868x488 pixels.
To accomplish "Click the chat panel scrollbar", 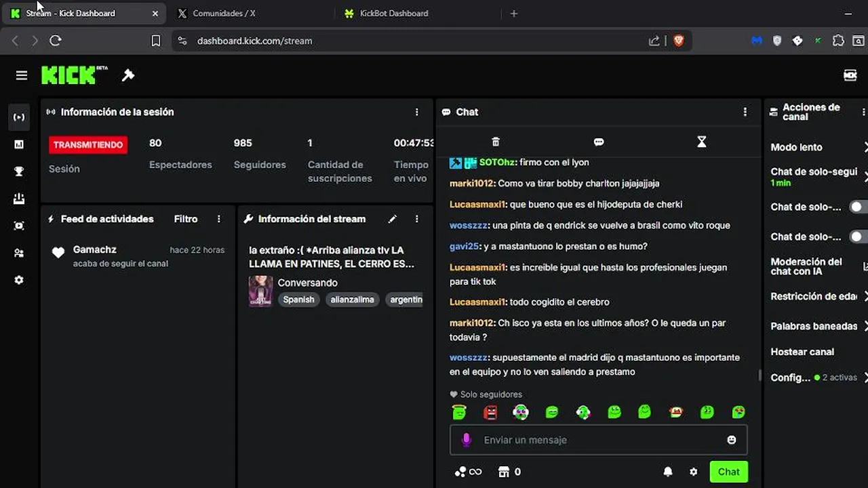I will pos(759,375).
